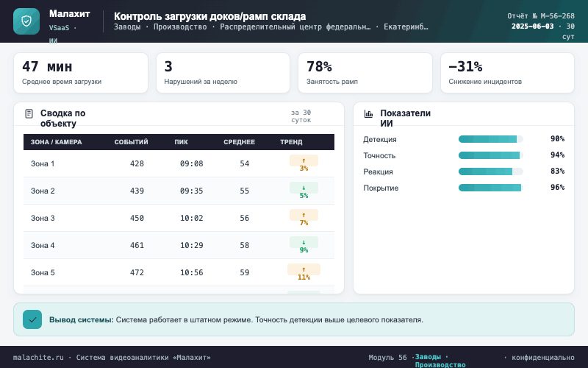Click the Малахит shield logo icon
Screen dimensions: 588x368
26,21
